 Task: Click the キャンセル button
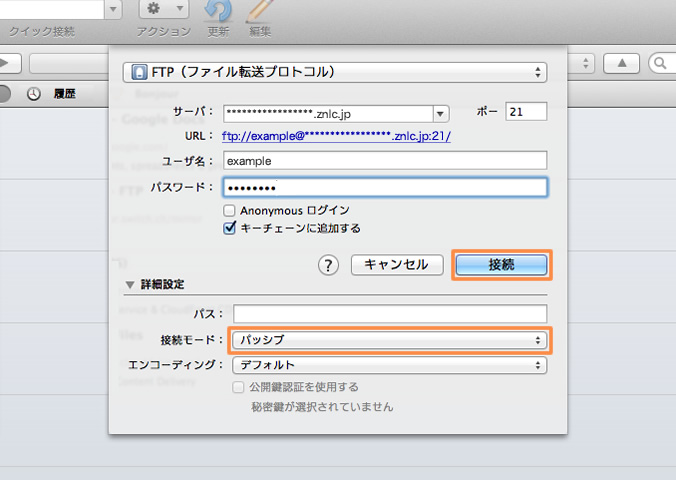tap(397, 264)
